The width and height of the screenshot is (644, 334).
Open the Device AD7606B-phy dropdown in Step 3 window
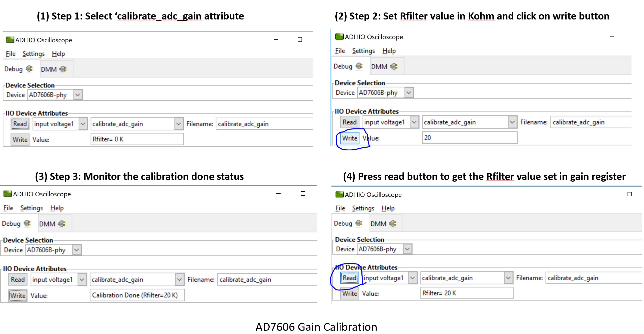pos(77,250)
